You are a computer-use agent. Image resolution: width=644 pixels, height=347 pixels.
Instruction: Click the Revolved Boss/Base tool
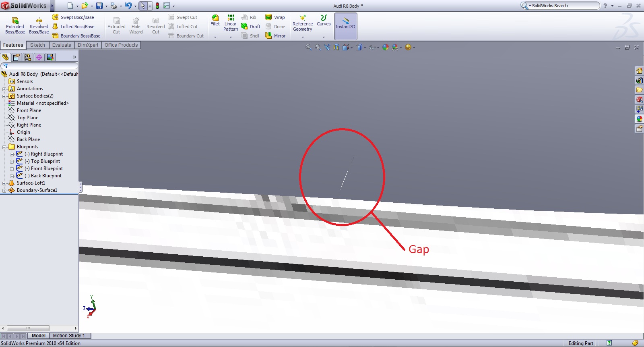pyautogui.click(x=39, y=25)
